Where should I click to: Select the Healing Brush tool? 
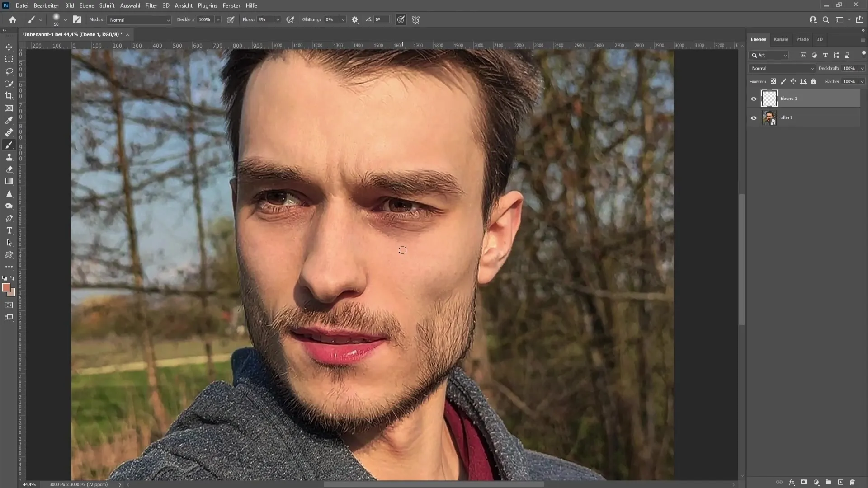click(x=9, y=132)
